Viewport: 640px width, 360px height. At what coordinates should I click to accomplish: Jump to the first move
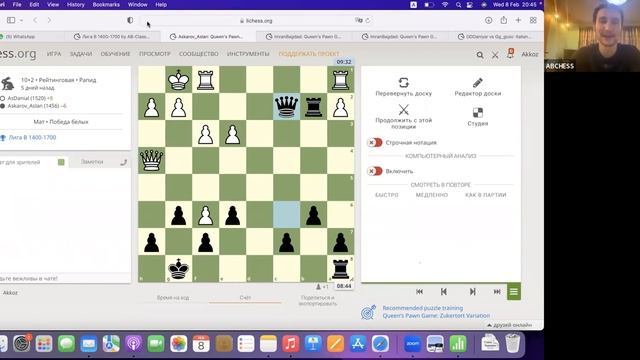(x=419, y=291)
